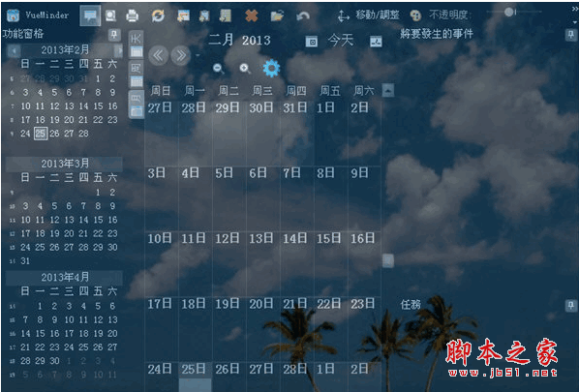Viewport: 579px width, 392px height.
Task: Click the new note toolbar icon
Action: point(226,15)
